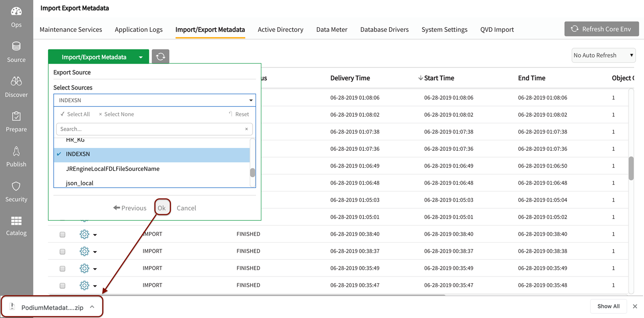Check the row with start time 00:38:40

point(63,235)
